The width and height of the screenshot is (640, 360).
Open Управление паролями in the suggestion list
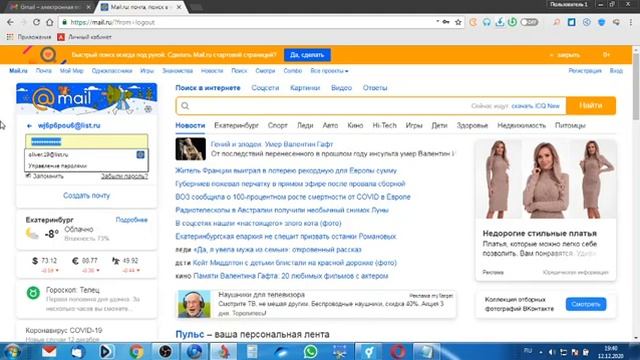(58, 166)
